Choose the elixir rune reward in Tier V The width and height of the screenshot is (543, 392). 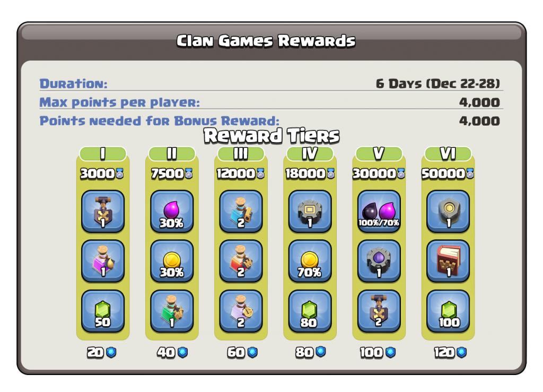pos(379,261)
